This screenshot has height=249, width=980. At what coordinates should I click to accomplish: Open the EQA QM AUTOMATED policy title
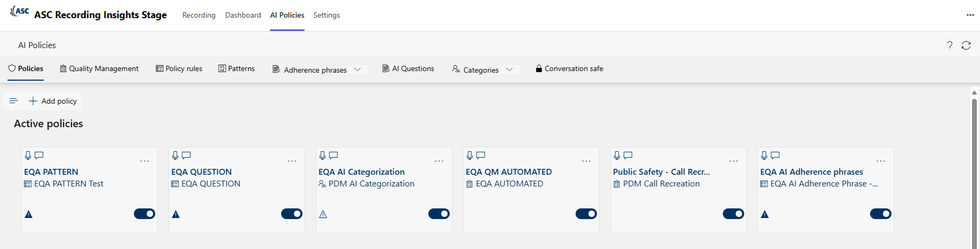509,172
